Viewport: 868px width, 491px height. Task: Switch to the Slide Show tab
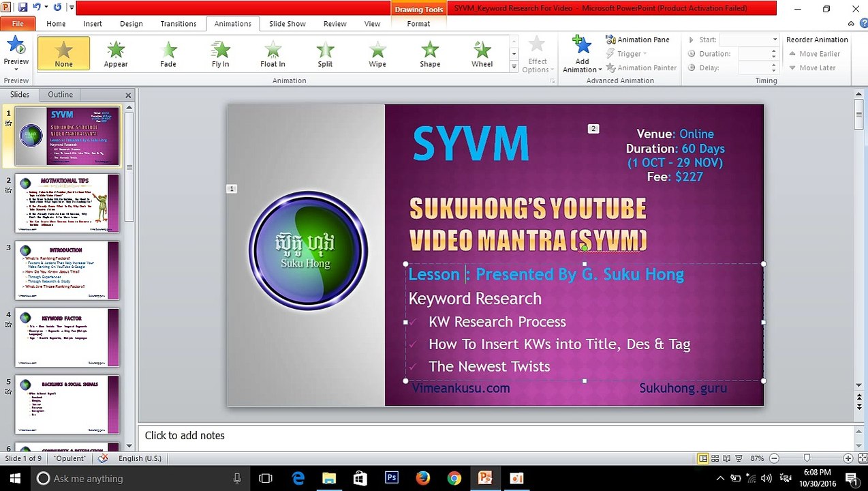tap(288, 23)
